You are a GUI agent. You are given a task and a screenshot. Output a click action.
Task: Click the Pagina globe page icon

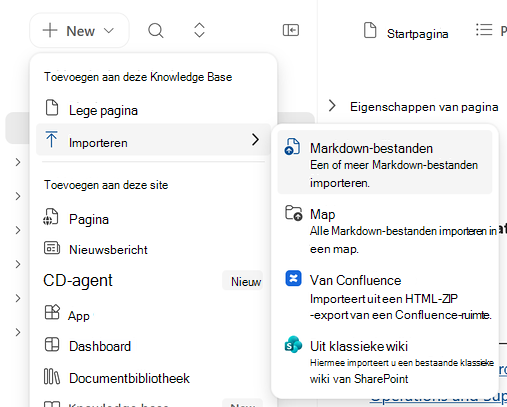pos(51,217)
